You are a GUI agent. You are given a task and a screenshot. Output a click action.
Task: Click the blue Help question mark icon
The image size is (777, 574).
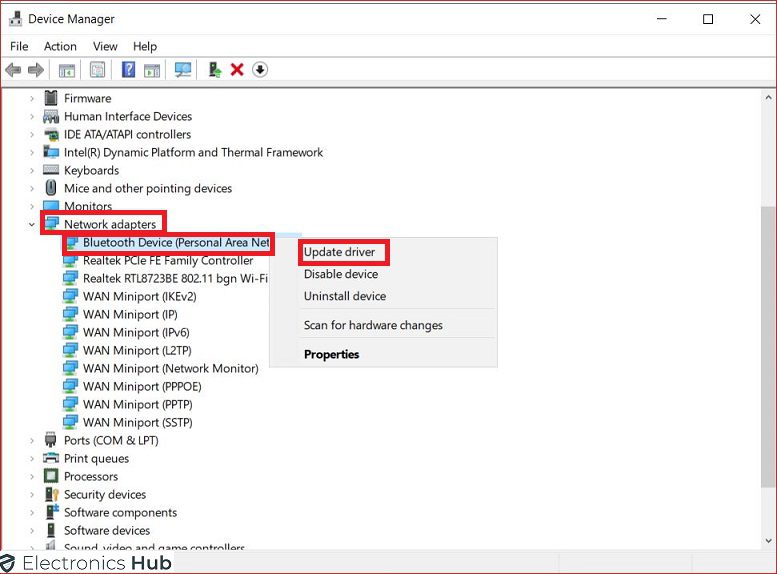click(x=128, y=70)
